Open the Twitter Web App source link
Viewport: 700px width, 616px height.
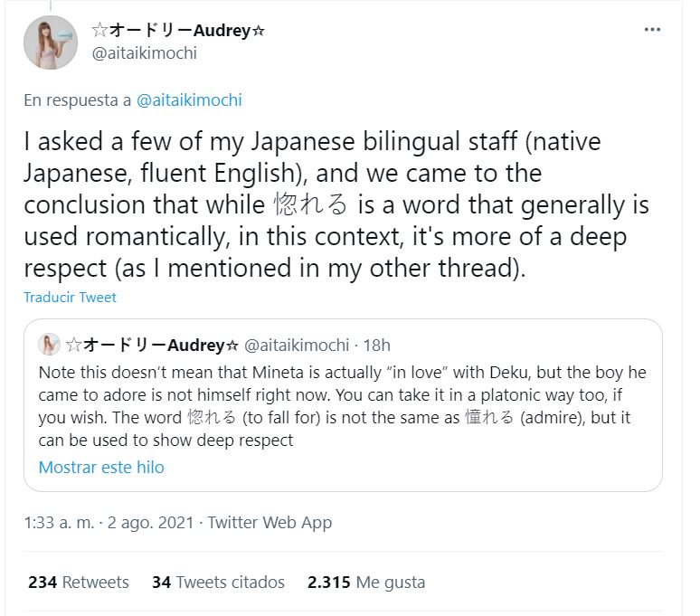click(x=270, y=522)
